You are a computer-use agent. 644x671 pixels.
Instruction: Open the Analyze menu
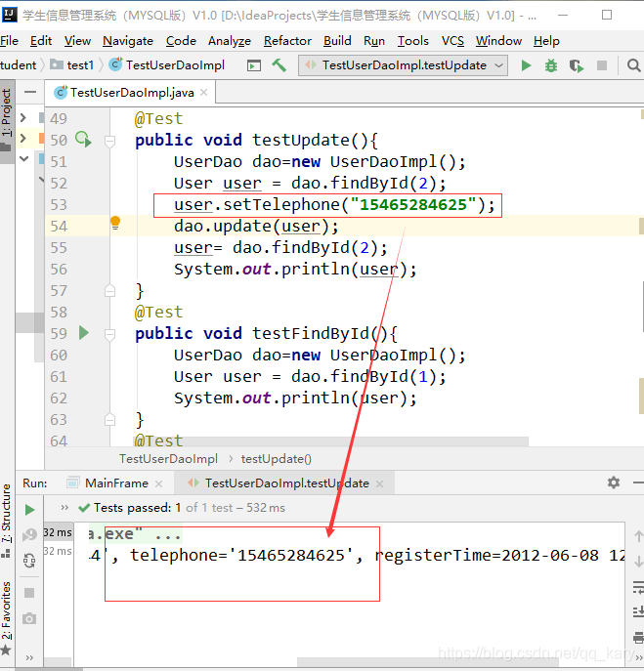pos(230,41)
